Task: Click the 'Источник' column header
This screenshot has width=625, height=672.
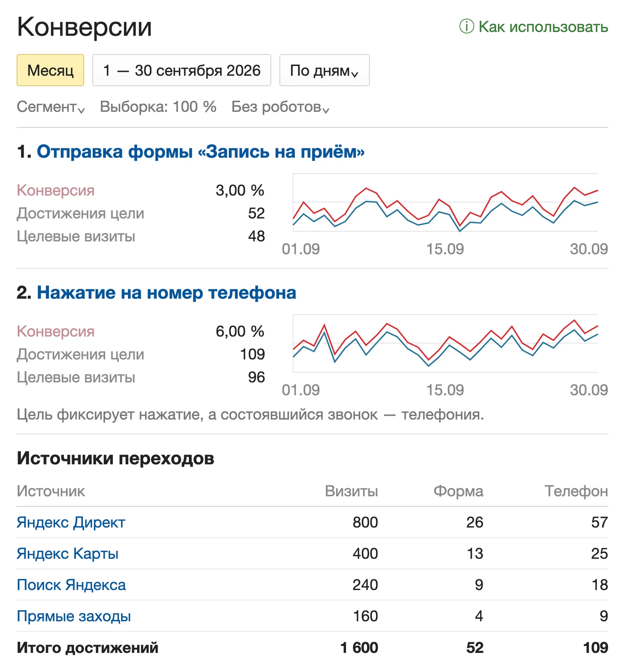Action: 51,491
